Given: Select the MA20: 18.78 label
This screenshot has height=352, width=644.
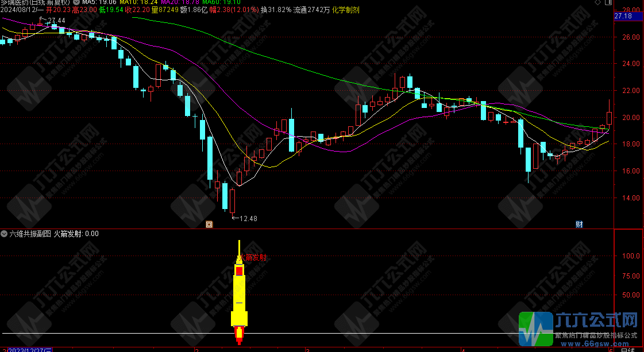Looking at the screenshot, I should [181, 2].
